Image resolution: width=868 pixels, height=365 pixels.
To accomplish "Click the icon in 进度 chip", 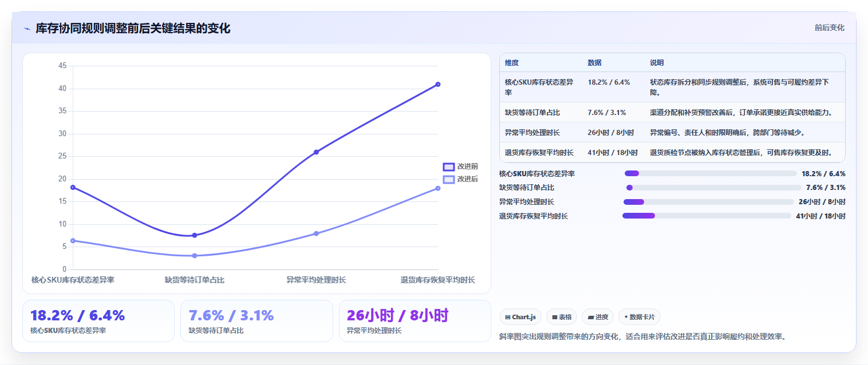I will pyautogui.click(x=590, y=317).
